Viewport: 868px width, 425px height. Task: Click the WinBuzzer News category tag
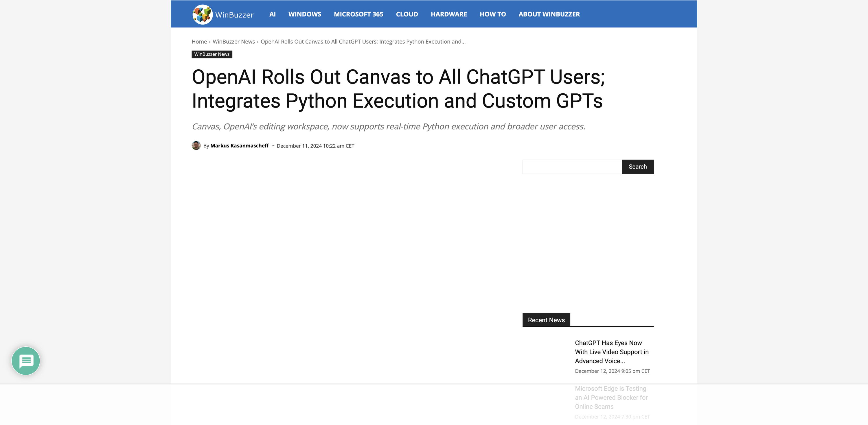[212, 54]
